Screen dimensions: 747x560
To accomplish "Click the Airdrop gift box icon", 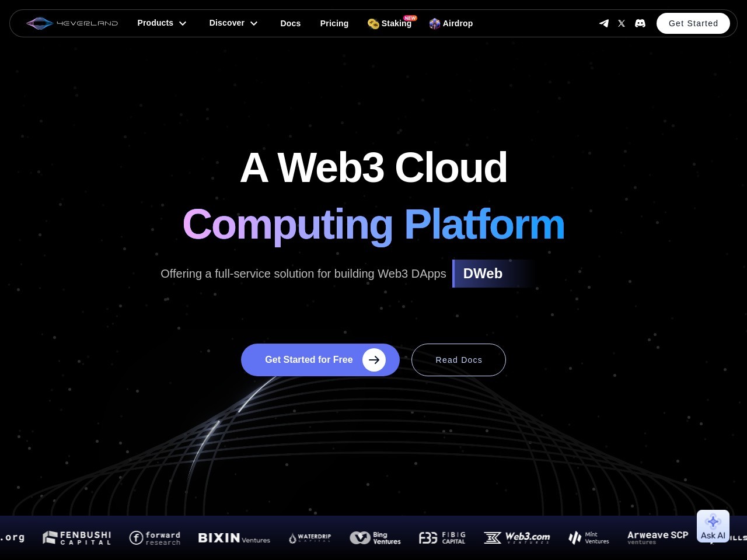I will [x=434, y=24].
